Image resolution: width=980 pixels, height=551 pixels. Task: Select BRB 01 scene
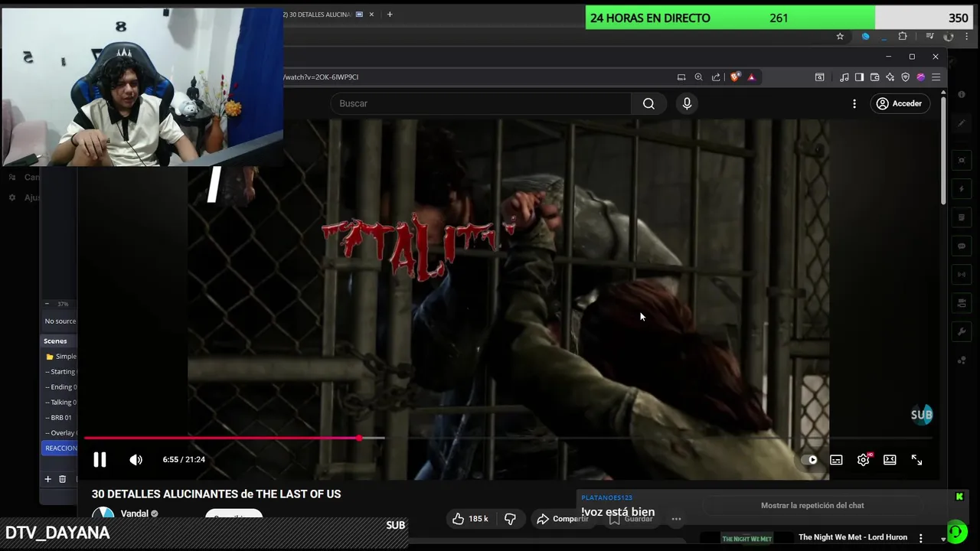tap(60, 418)
